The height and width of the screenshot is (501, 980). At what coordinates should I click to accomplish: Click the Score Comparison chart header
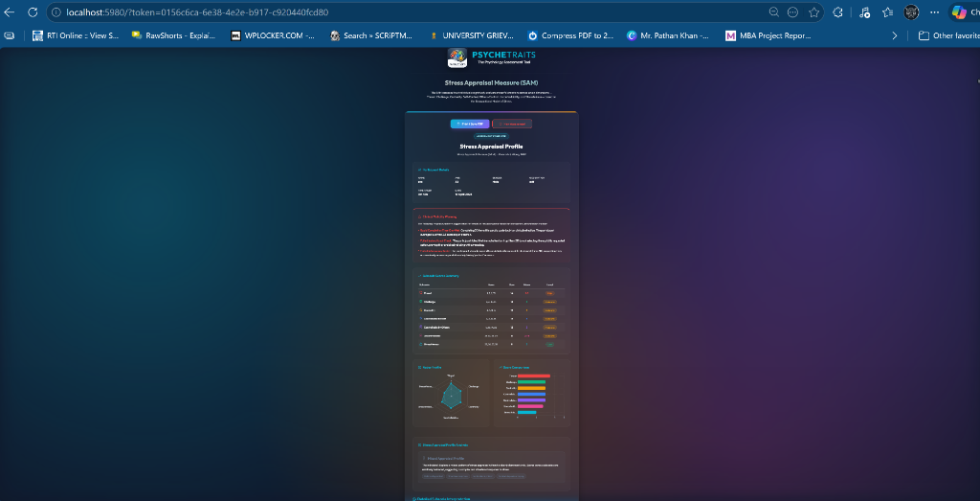click(515, 367)
